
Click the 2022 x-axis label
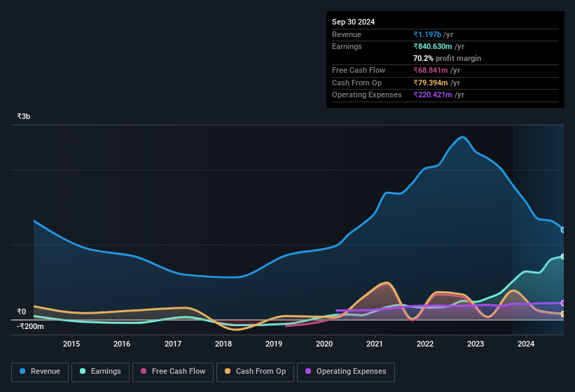[425, 344]
